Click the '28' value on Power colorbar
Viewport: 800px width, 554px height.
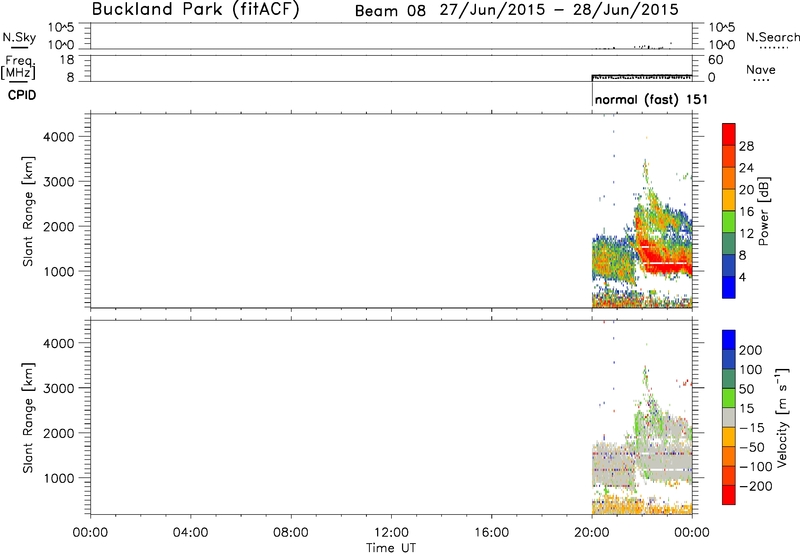[x=746, y=146]
